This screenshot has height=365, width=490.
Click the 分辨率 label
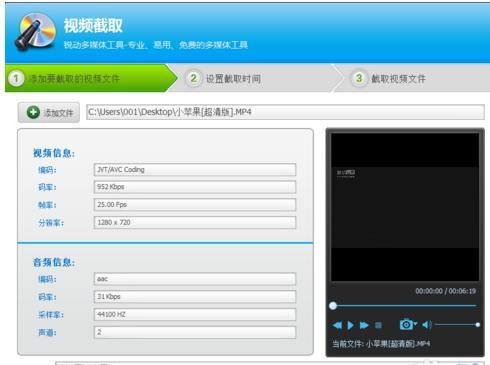[x=51, y=223]
